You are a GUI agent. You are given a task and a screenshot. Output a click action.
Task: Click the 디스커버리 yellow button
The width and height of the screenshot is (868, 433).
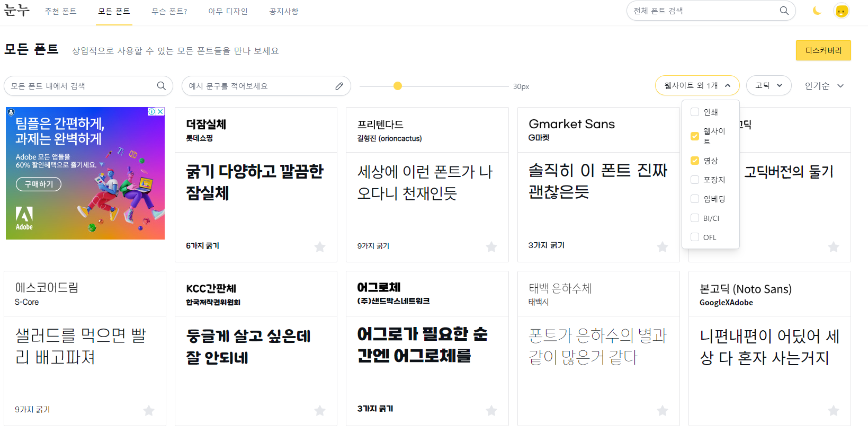click(x=824, y=50)
